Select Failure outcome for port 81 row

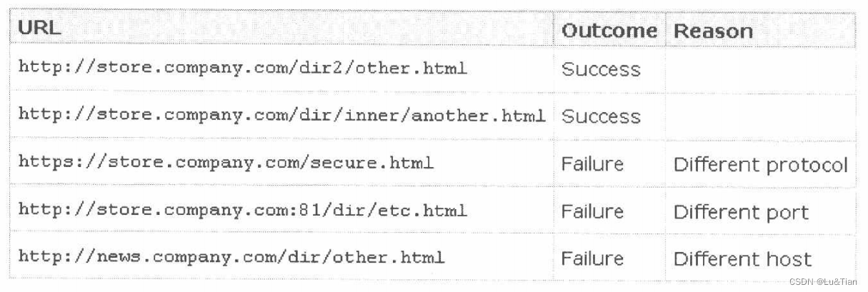(x=592, y=211)
